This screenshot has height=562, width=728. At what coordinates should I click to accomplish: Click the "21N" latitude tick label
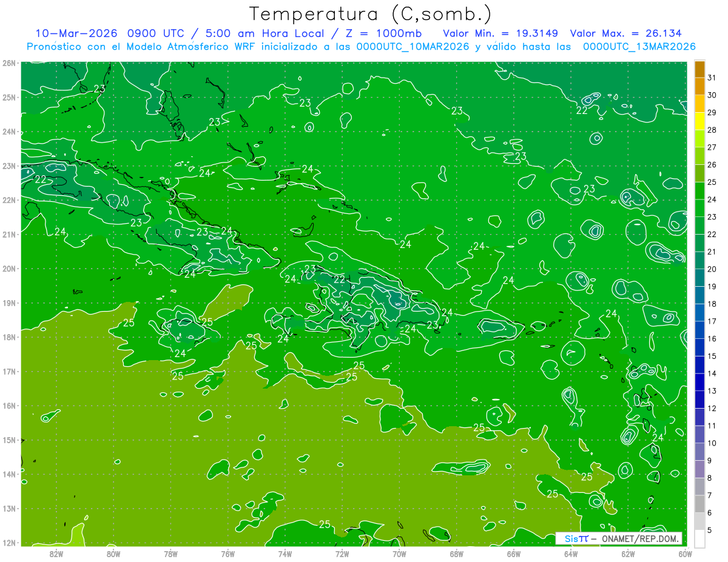pyautogui.click(x=8, y=234)
